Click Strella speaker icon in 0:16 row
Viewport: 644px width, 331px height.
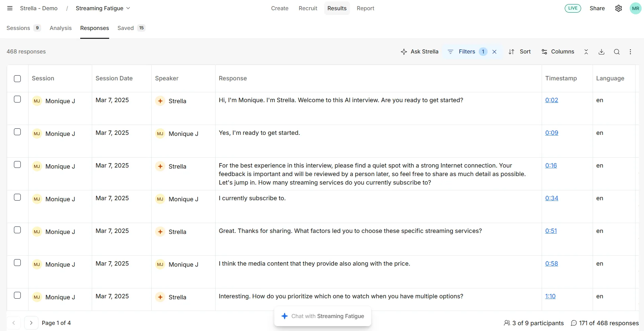point(160,166)
